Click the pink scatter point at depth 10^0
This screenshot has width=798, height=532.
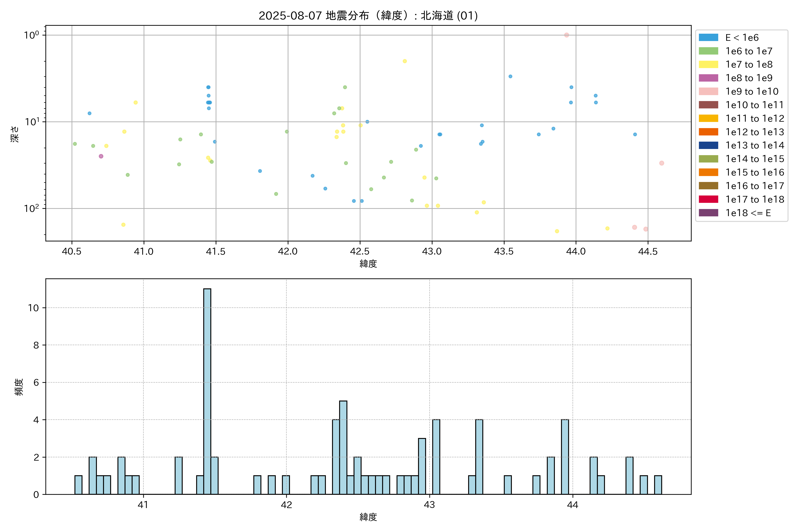566,35
